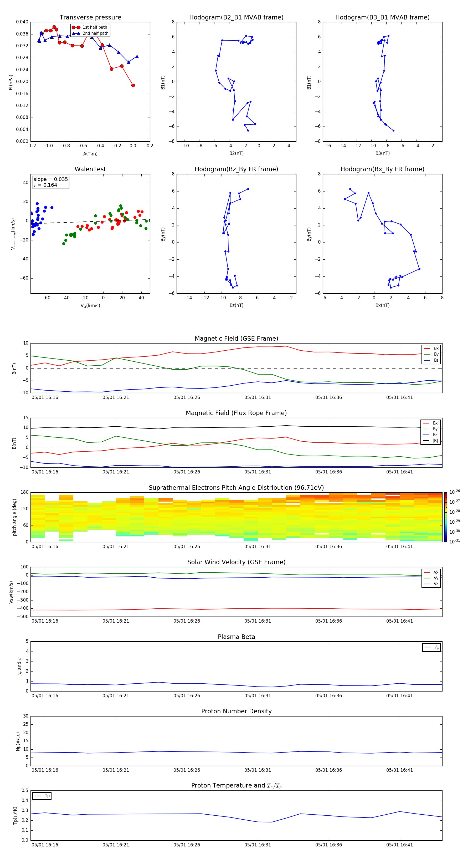This screenshot has height=868, width=473.
Task: Click the 'Bx(nT)' x-axis label
Action: [x=382, y=305]
